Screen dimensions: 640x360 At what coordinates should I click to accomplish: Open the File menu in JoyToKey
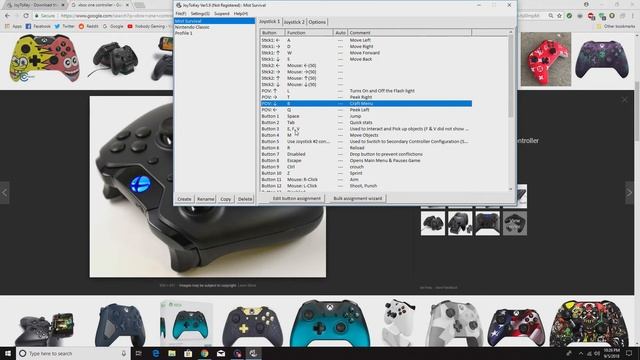coord(181,13)
